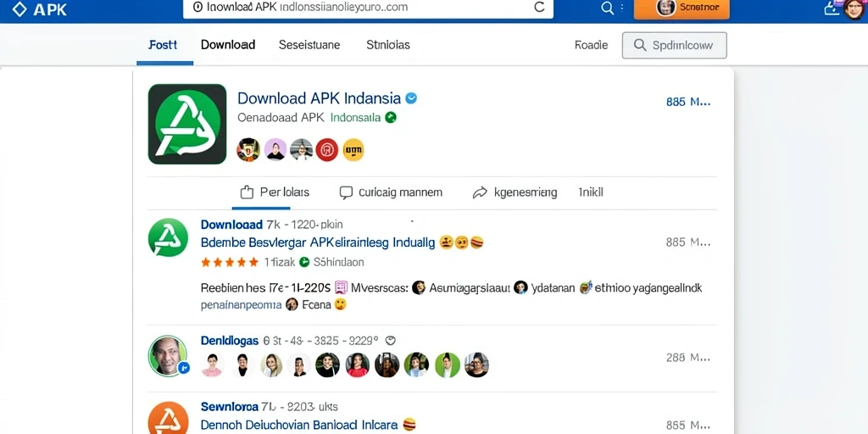This screenshot has width=868, height=434.
Task: Click the orange Sonstnor button
Action: [682, 8]
